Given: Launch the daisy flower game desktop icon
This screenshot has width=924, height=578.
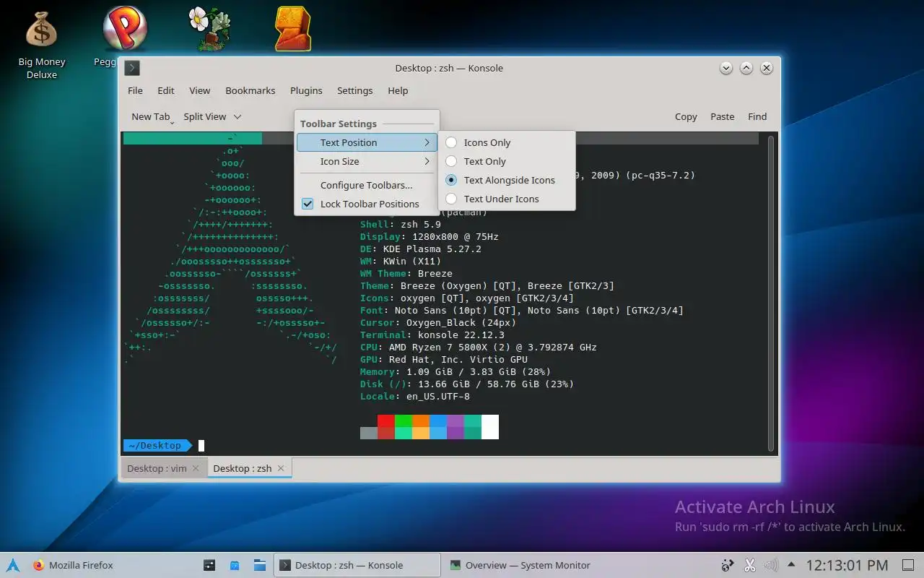Looking at the screenshot, I should click(209, 29).
